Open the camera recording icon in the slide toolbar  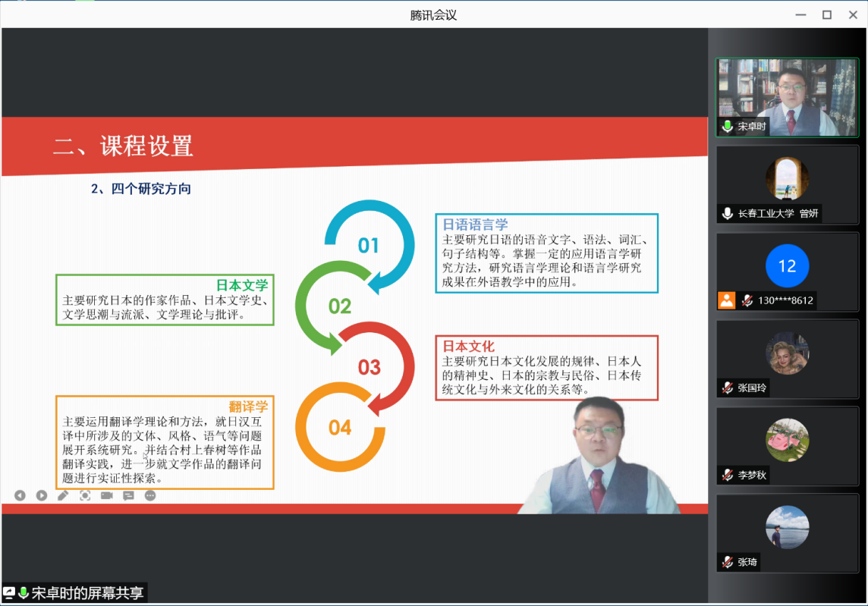pos(106,495)
